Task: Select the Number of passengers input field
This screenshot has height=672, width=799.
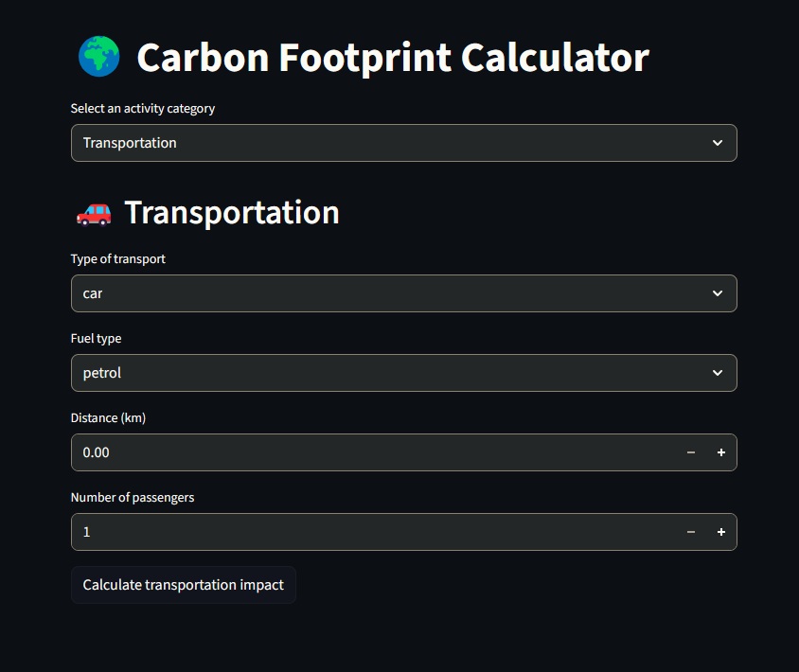Action: tap(331, 532)
